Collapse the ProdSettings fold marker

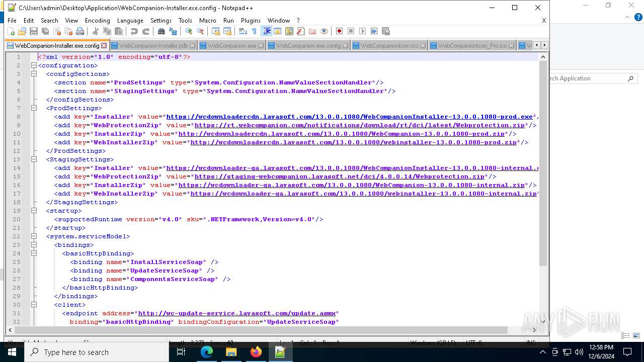pyautogui.click(x=34, y=108)
